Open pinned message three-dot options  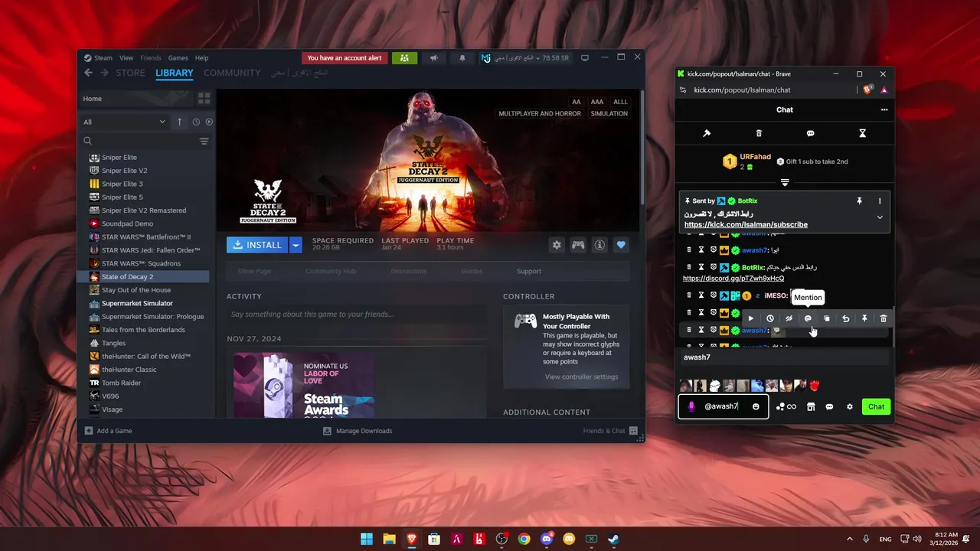880,201
